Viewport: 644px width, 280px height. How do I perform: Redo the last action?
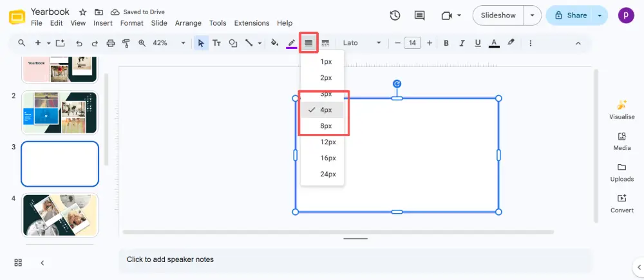[x=95, y=43]
